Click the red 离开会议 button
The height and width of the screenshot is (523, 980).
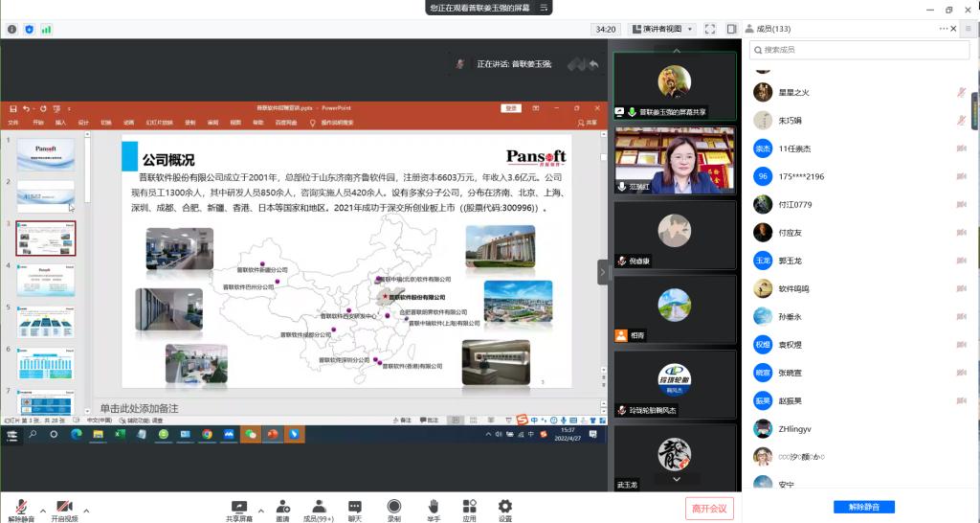709,508
